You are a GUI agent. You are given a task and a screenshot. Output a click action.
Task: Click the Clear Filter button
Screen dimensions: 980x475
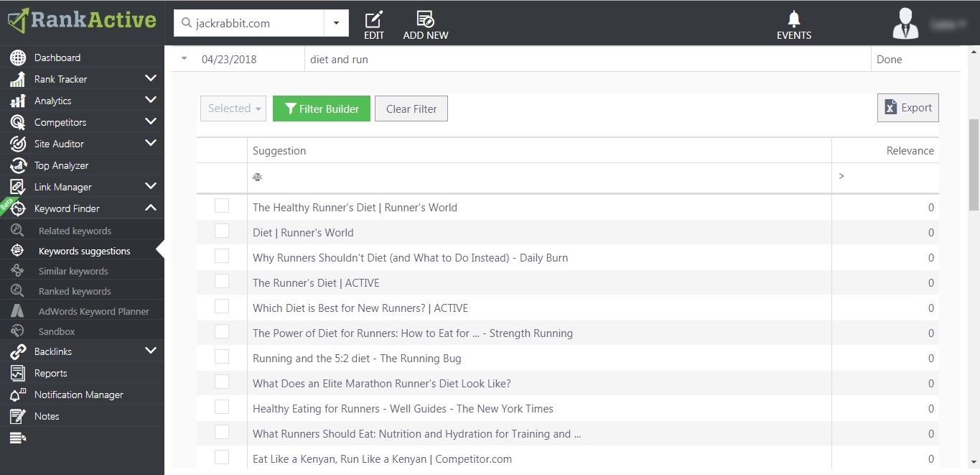(411, 109)
